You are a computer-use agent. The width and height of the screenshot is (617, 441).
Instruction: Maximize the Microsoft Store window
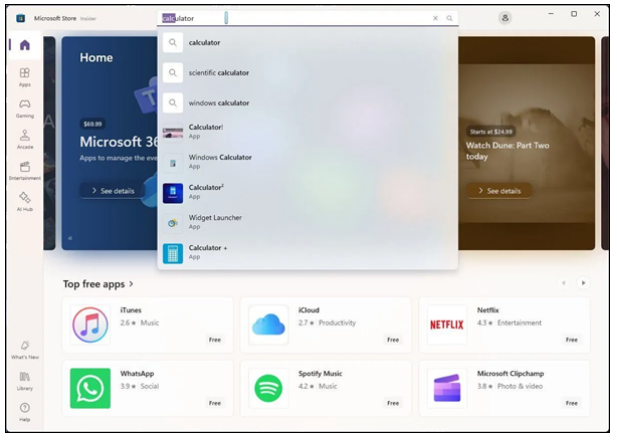click(x=574, y=14)
